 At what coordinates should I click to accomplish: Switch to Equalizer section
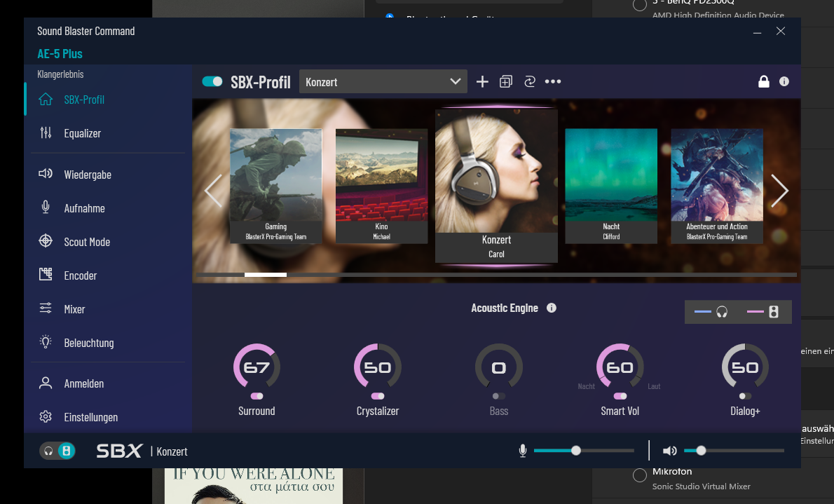click(x=83, y=133)
